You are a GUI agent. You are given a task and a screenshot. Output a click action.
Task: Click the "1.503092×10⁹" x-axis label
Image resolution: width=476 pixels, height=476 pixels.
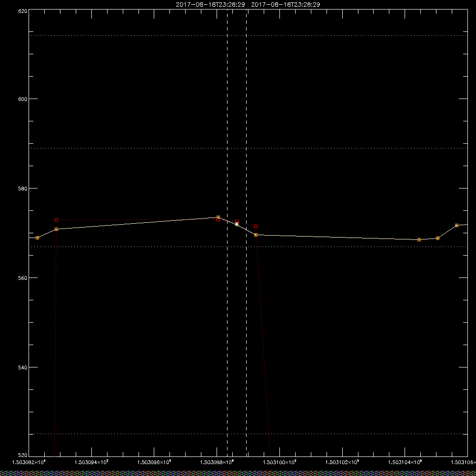tap(29, 462)
